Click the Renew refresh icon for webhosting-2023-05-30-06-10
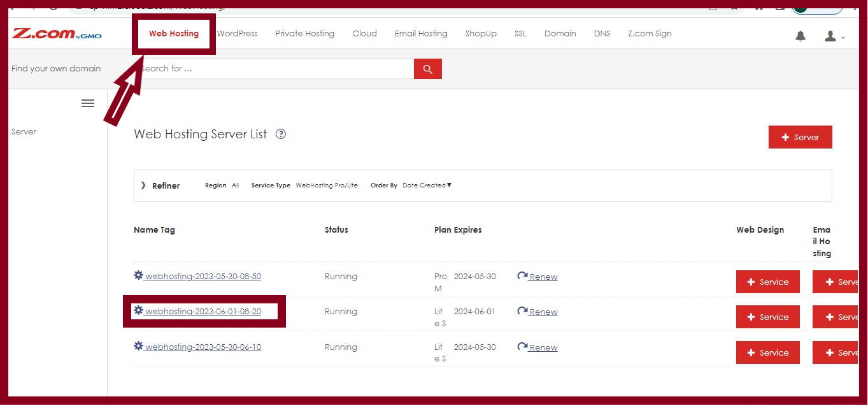 click(522, 347)
